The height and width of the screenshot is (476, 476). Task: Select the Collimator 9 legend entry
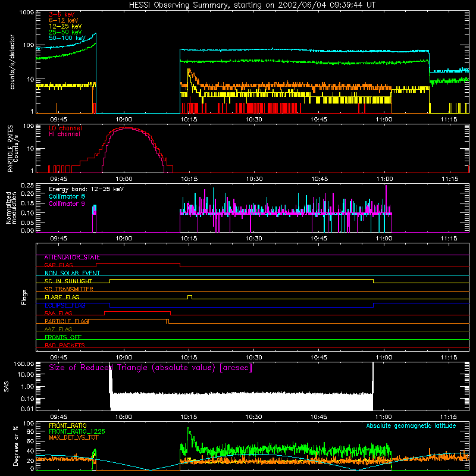pos(67,203)
